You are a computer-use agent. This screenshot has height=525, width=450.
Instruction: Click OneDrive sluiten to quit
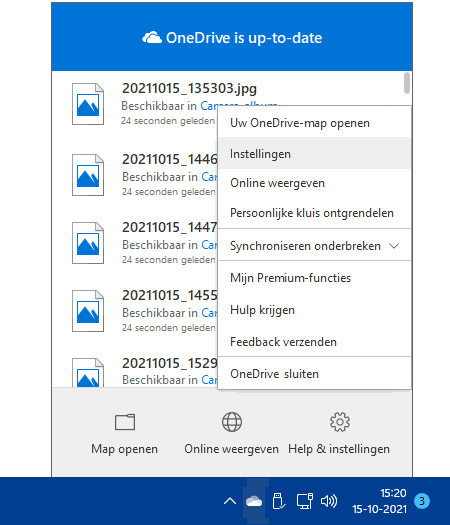pyautogui.click(x=314, y=374)
